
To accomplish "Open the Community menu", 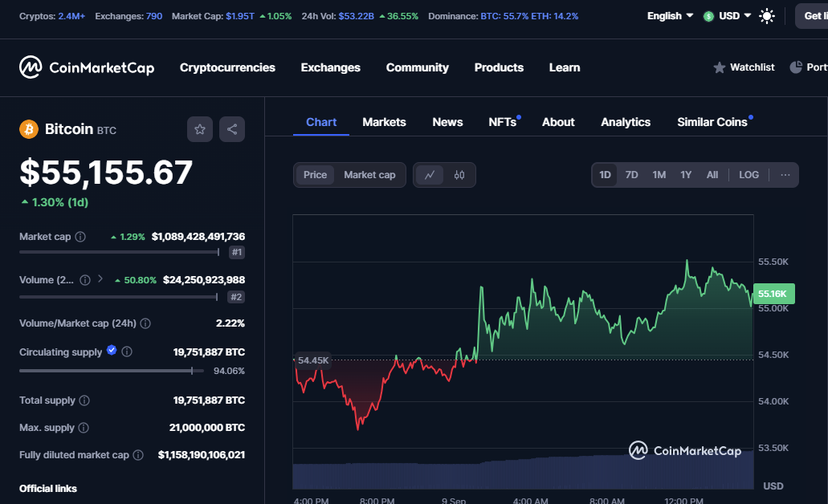I will coord(417,67).
